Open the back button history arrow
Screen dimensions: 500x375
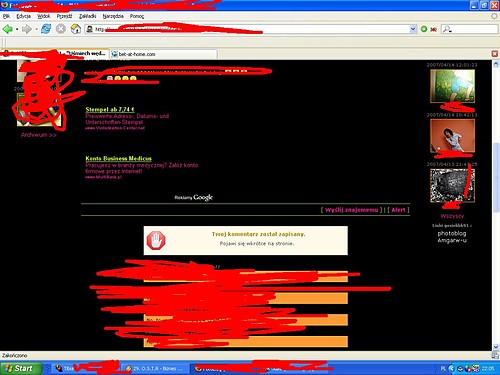coord(17,29)
